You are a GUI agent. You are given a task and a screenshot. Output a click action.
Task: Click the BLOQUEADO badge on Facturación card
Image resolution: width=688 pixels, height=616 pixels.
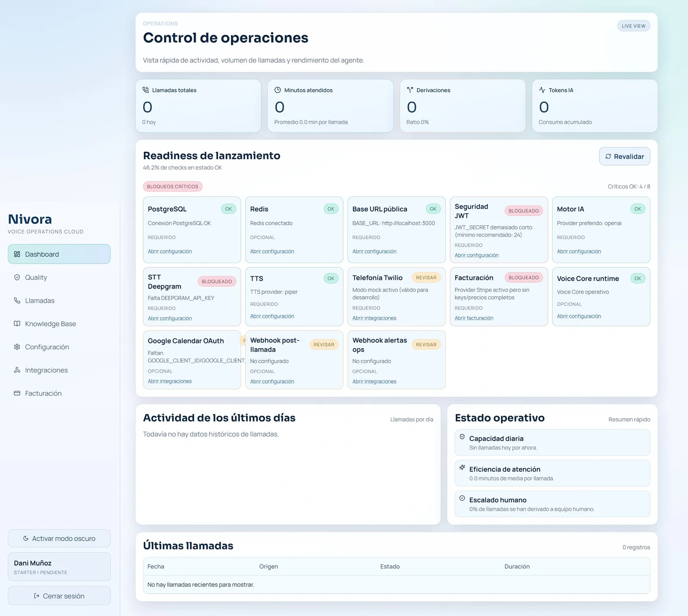[523, 278]
